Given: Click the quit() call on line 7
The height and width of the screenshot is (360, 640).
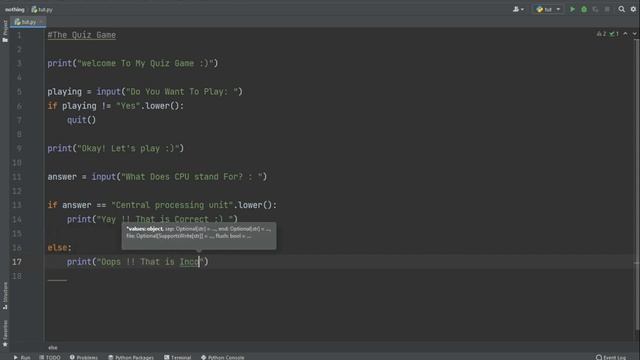Looking at the screenshot, I should point(81,120).
